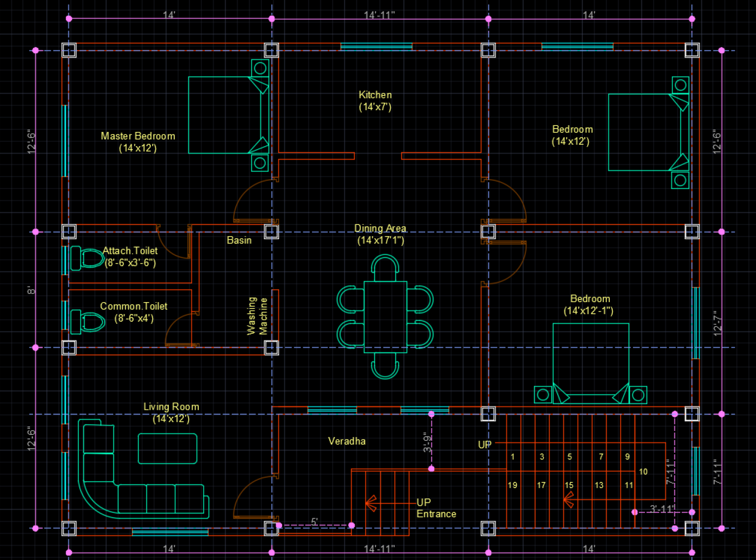Image resolution: width=756 pixels, height=560 pixels.
Task: Click the coffee table in Living Room
Action: pyautogui.click(x=167, y=448)
